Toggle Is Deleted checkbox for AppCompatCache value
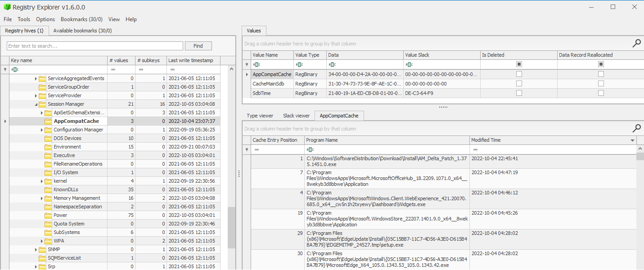Screen dimensions: 644x270 pos(518,74)
